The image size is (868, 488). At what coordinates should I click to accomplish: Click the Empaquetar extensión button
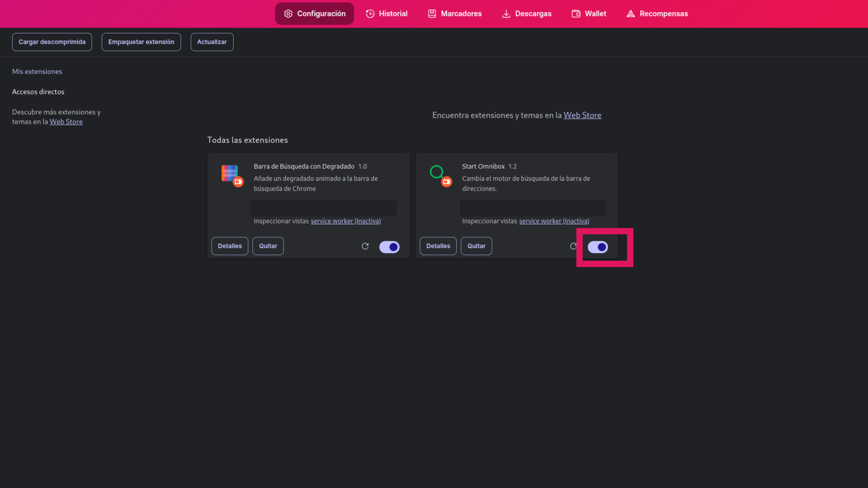coord(141,42)
